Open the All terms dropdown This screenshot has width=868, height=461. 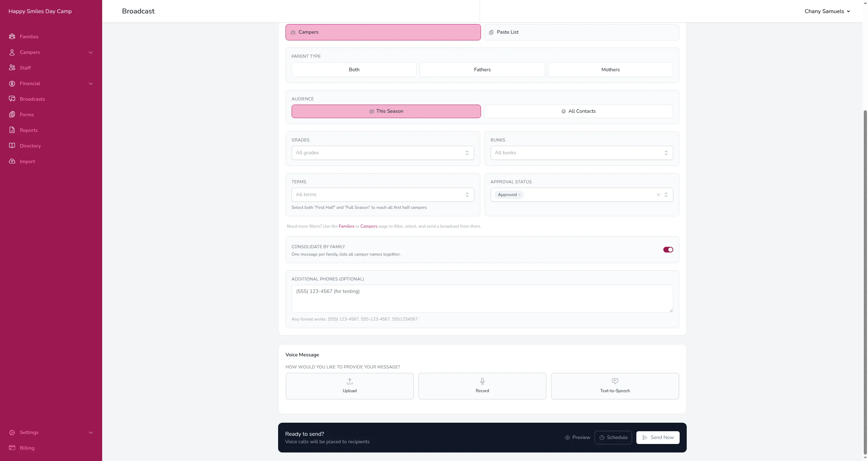point(383,195)
